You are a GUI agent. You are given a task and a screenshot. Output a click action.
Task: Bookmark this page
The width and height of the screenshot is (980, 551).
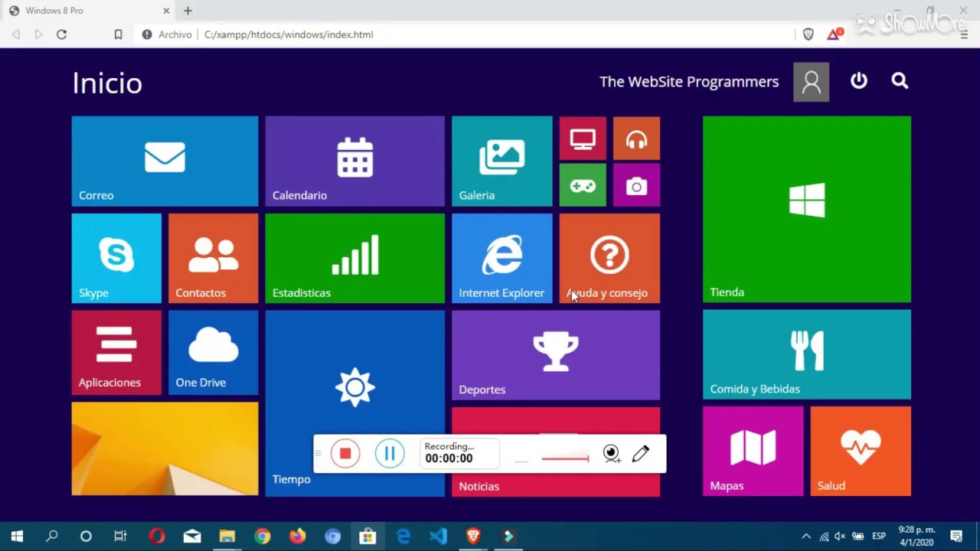coord(118,34)
